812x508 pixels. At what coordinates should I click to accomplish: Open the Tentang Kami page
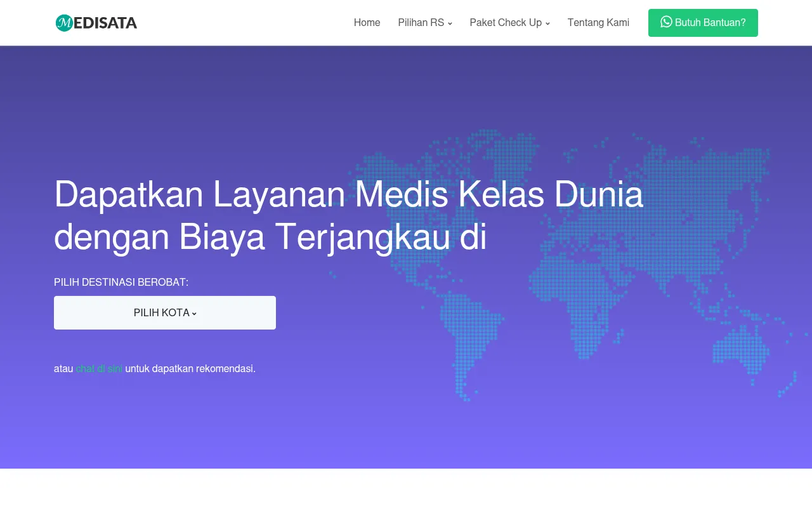coord(598,23)
